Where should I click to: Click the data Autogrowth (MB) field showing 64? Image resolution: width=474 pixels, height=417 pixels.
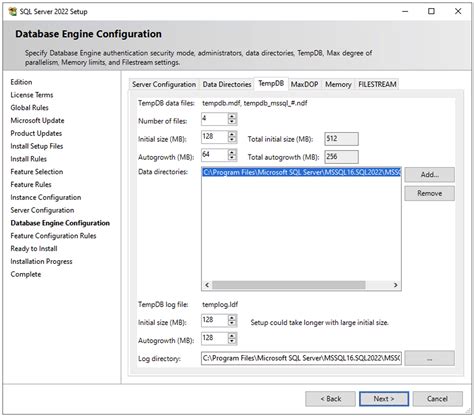click(215, 155)
